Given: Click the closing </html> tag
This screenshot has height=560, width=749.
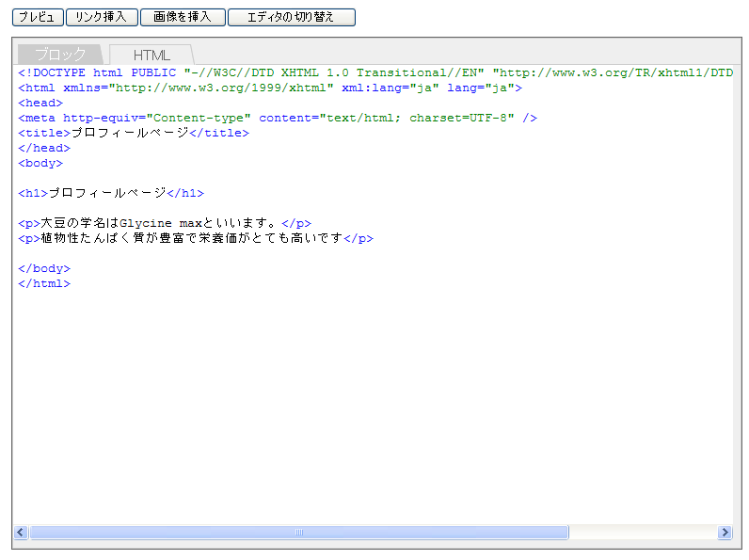Looking at the screenshot, I should [x=44, y=283].
